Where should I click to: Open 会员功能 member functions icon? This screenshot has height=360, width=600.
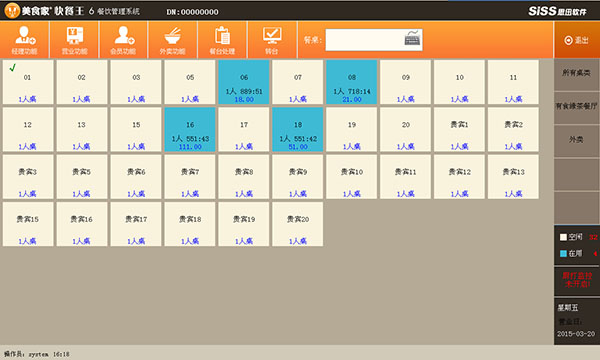(x=124, y=40)
